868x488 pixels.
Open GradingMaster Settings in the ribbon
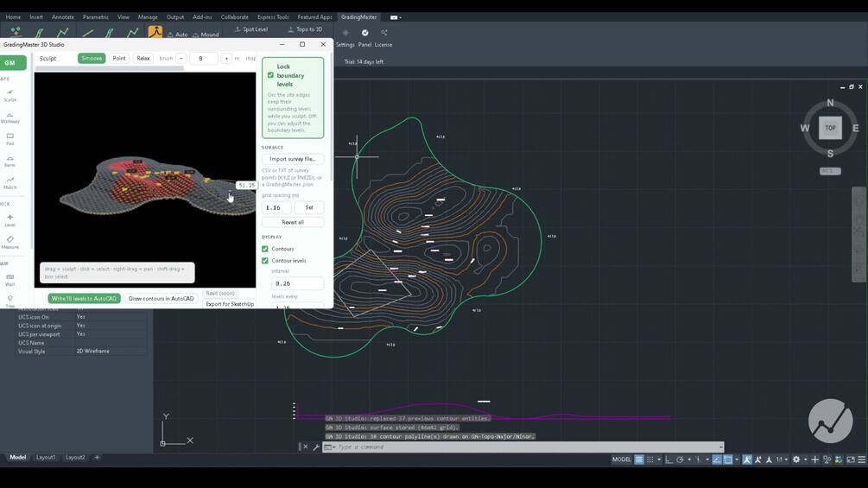(x=345, y=38)
